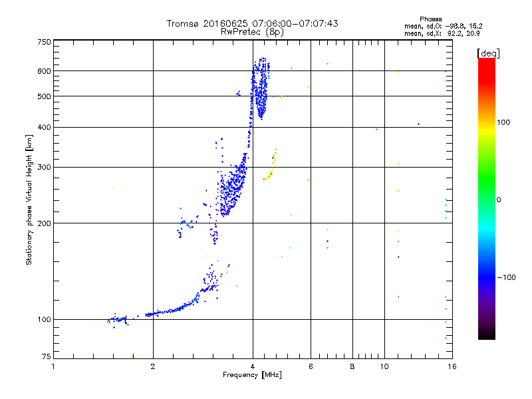The height and width of the screenshot is (399, 532).
Task: Click the x-axis label '8'
Action: tap(352, 366)
